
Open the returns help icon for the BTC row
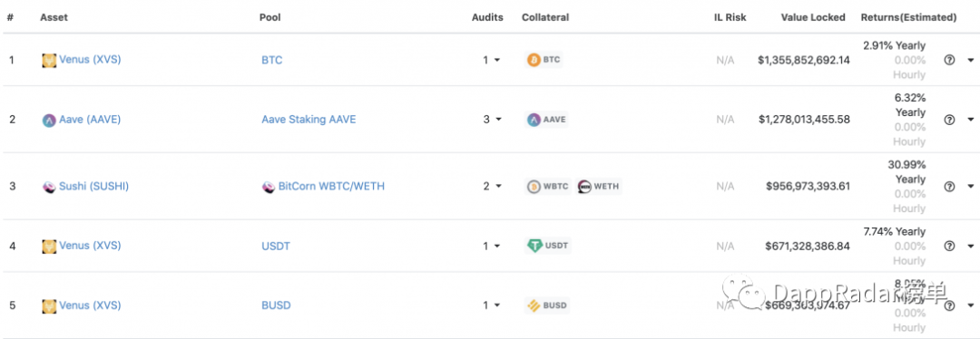click(x=949, y=60)
